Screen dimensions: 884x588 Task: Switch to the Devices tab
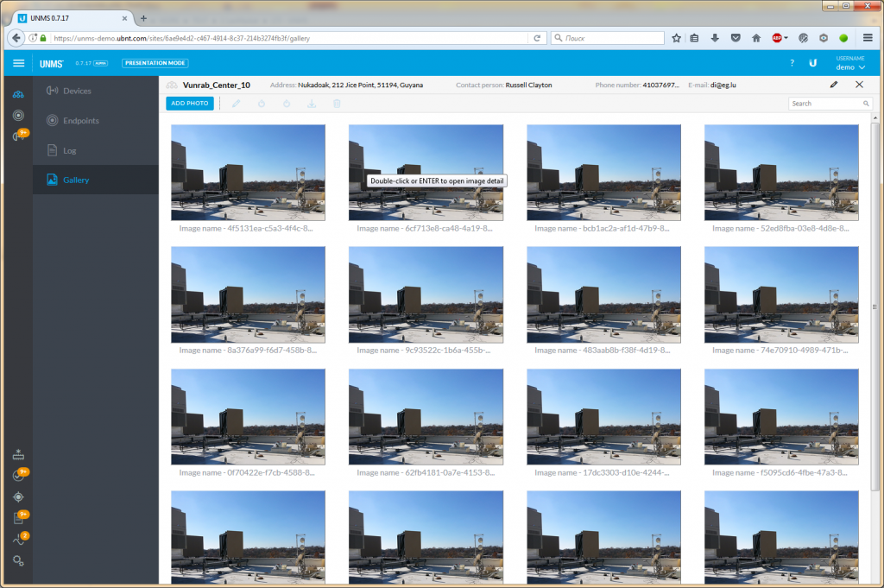point(77,91)
